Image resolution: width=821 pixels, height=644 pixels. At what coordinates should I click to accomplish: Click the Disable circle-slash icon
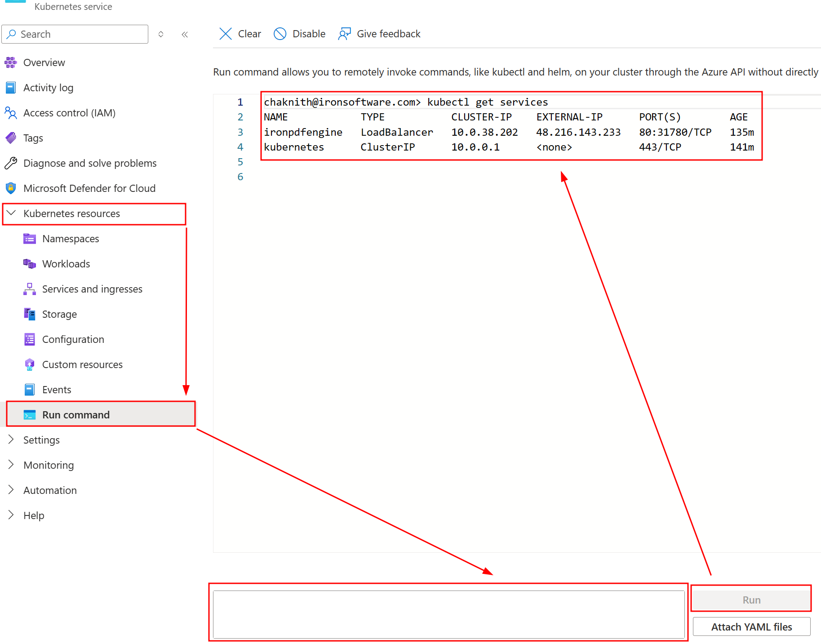(x=280, y=34)
